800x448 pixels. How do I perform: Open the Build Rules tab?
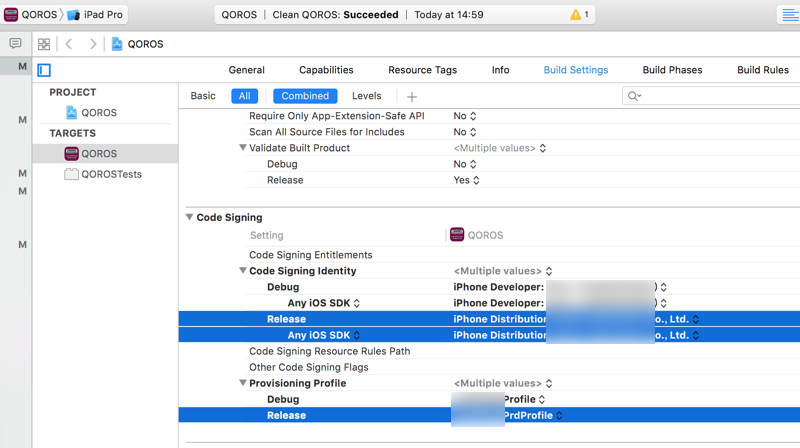763,70
